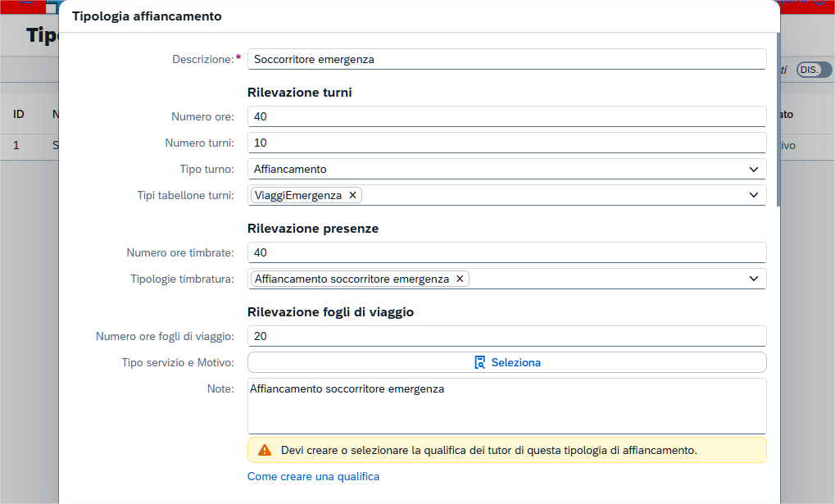Image resolution: width=835 pixels, height=504 pixels.
Task: Open the Come creare una qualifica link
Action: click(313, 476)
